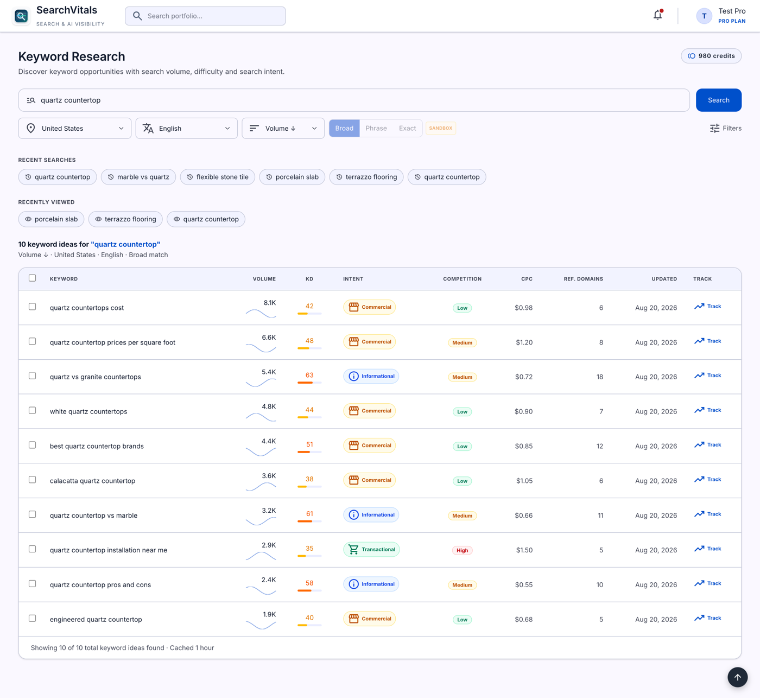The width and height of the screenshot is (760, 700).
Task: Check the quartz countertop vs marble row
Action: (x=33, y=514)
